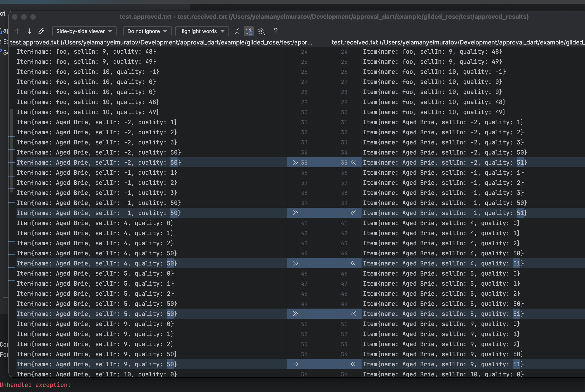Toggle synchronize scrolling between panels
Viewport: 585px width, 392px height.
click(248, 31)
